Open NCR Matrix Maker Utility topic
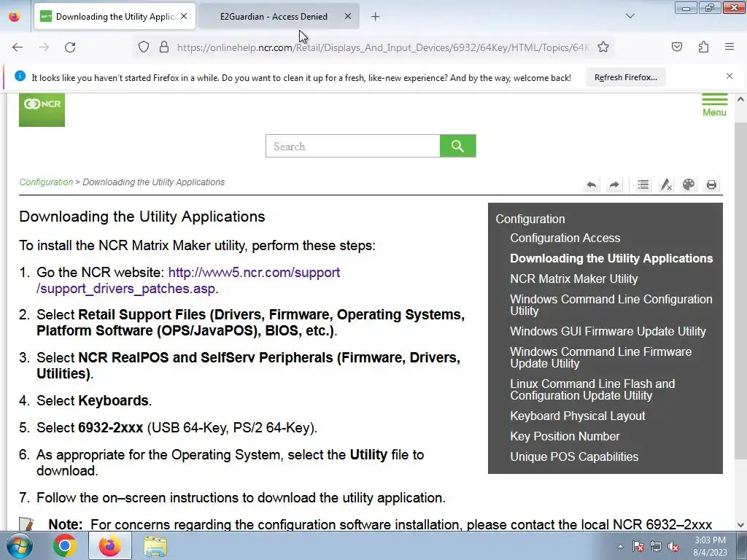Viewport: 747px width, 560px height. point(574,279)
